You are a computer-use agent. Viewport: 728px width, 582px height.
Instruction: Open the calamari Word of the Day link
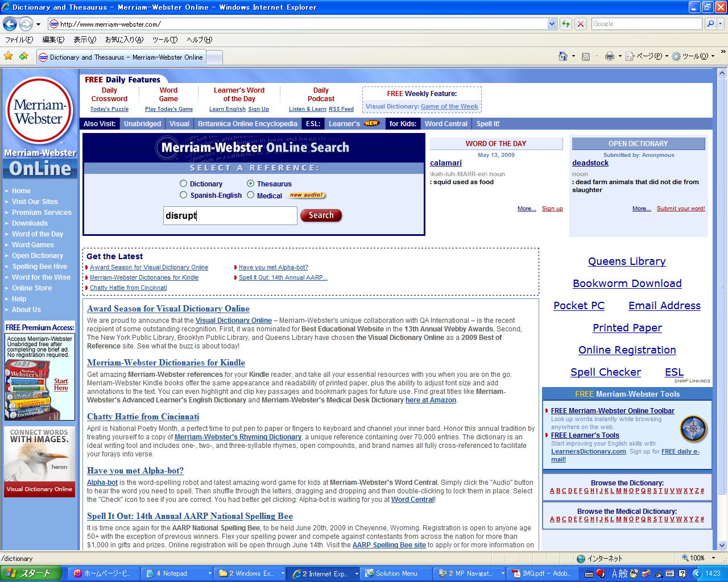445,163
